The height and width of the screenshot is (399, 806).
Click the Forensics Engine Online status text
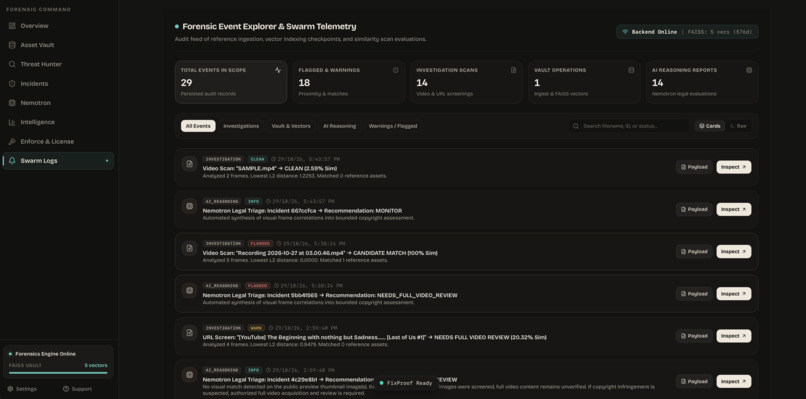point(45,354)
